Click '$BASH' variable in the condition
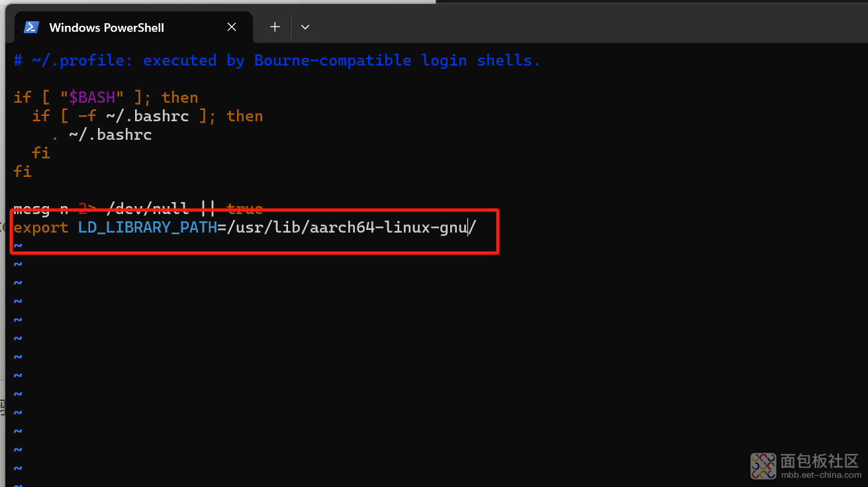This screenshot has width=868, height=487. click(x=92, y=97)
